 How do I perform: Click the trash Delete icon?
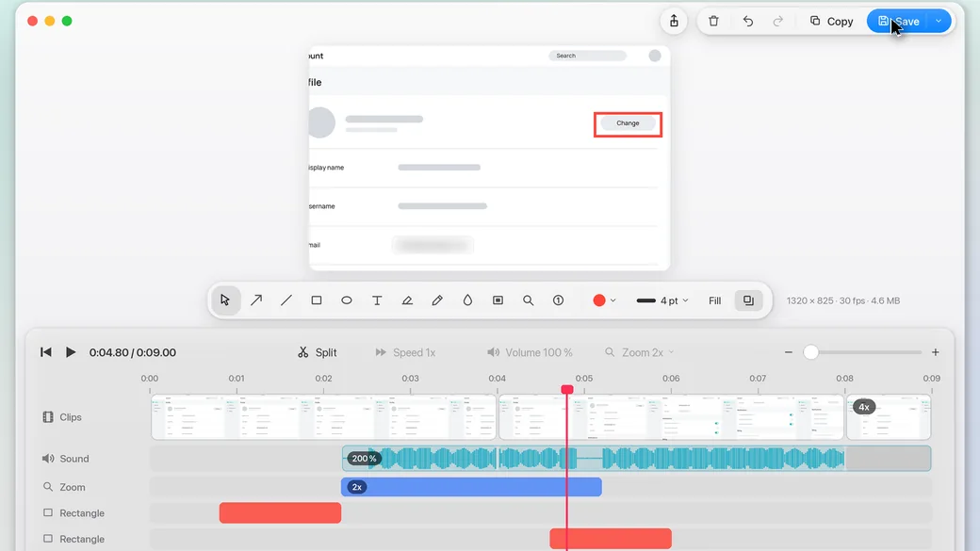point(713,22)
